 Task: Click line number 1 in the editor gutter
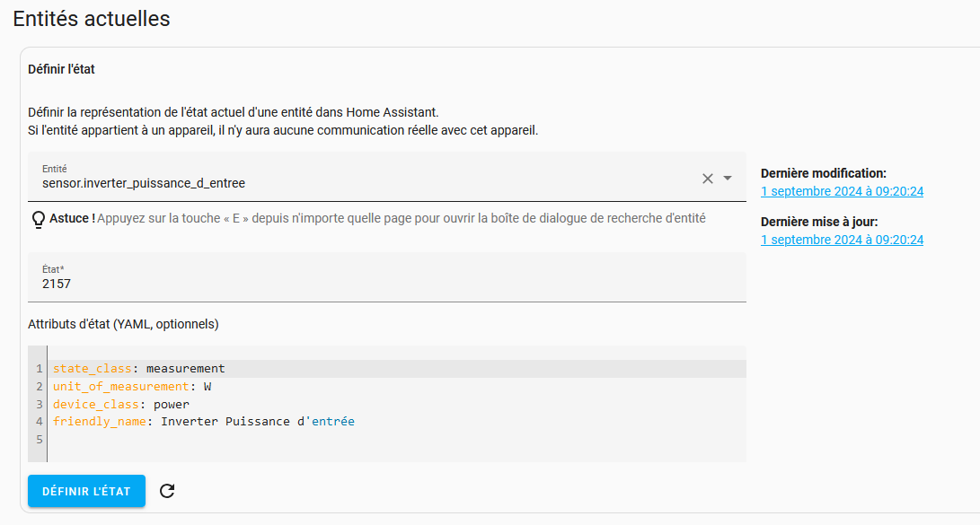(40, 369)
